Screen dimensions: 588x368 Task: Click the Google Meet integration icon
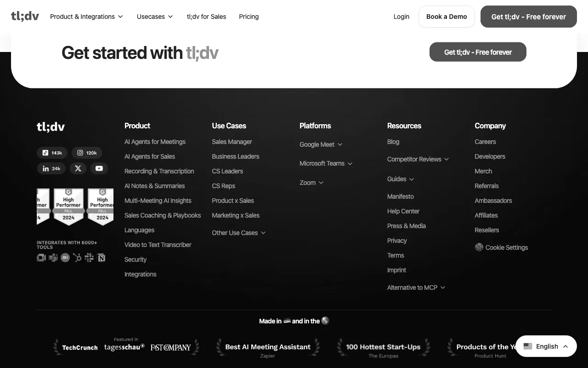point(41,258)
